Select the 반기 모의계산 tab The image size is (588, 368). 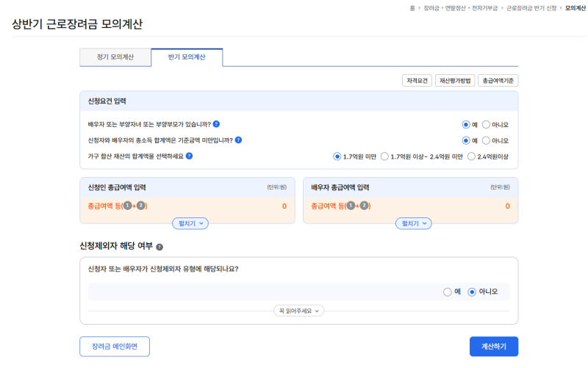click(x=187, y=57)
